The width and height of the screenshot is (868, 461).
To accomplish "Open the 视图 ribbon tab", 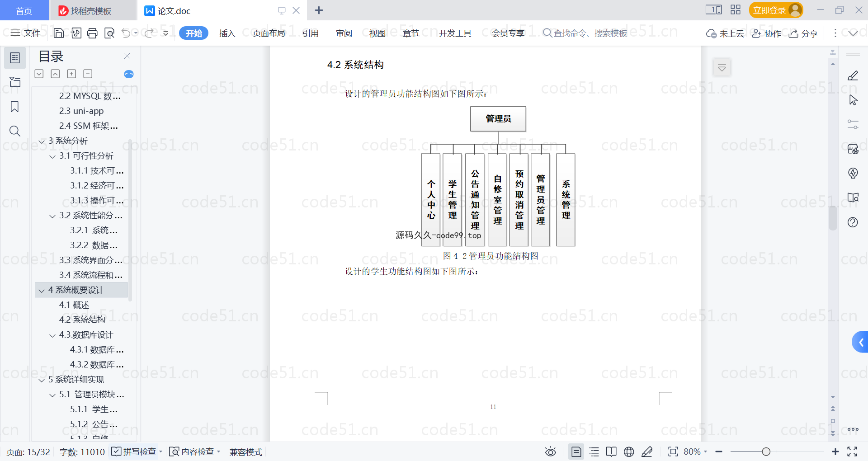I will click(377, 33).
